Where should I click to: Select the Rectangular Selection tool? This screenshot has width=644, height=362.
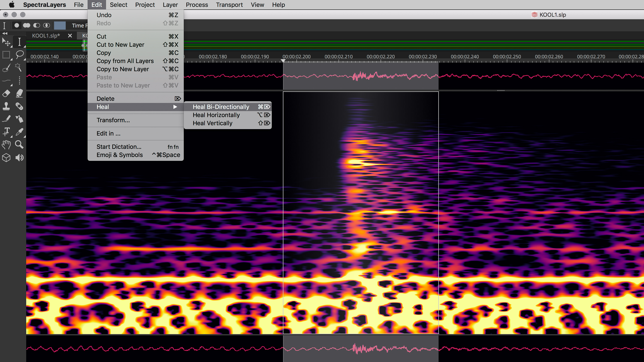pos(6,55)
